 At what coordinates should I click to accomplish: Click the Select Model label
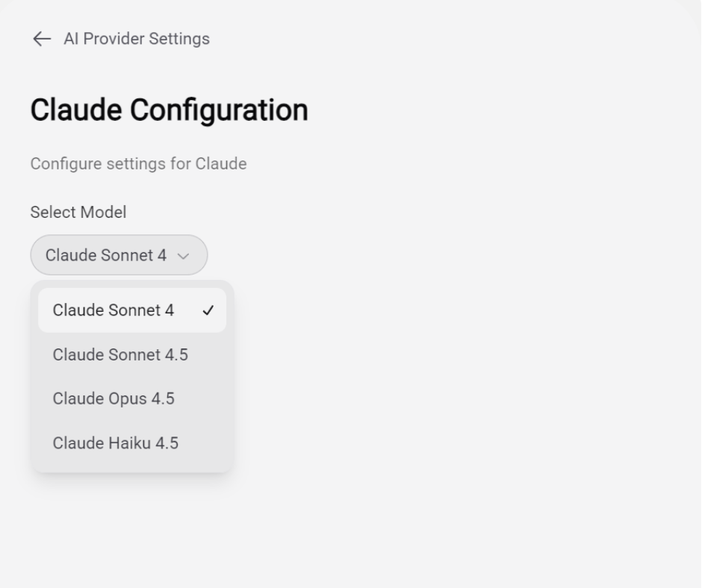78,212
